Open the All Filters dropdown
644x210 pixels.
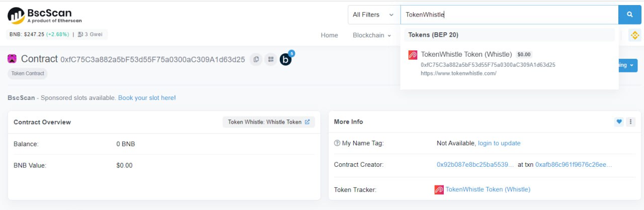pyautogui.click(x=373, y=15)
